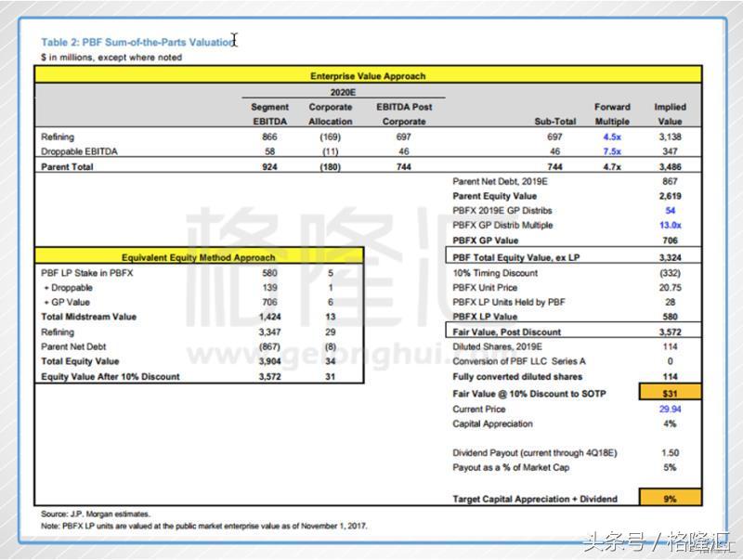Select the "Fair Value, Post Discount" label
Image resolution: width=743 pixels, height=560 pixels.
coord(506,332)
